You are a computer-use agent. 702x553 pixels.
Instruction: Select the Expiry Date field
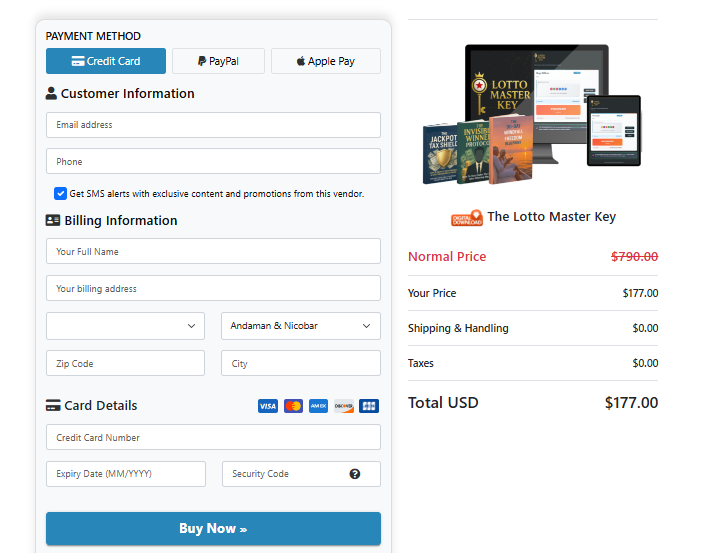coord(126,474)
